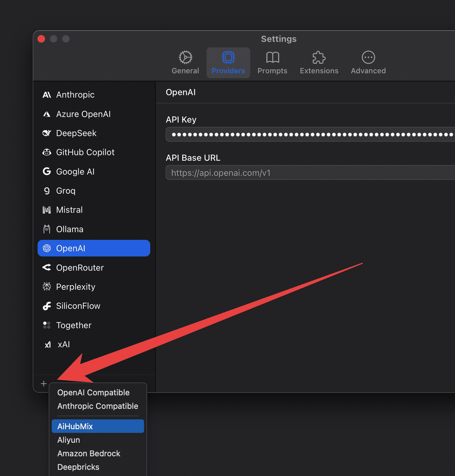Choose Anthropic Compatible from the add menu
Viewport: 455px width, 476px height.
98,406
